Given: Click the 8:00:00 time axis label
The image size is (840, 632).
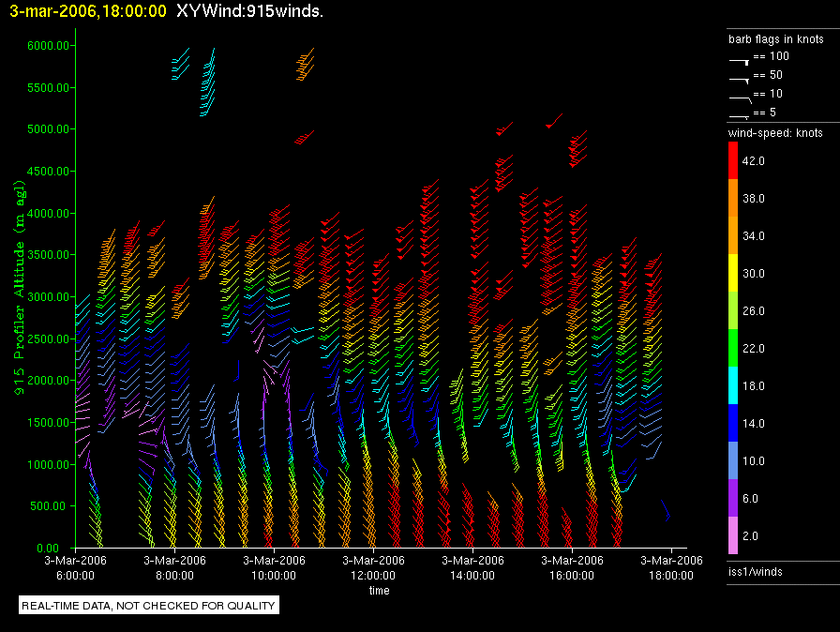Looking at the screenshot, I should click(174, 575).
